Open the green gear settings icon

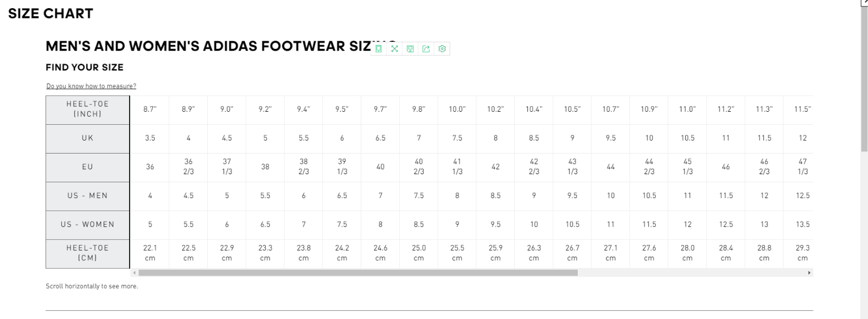click(442, 49)
